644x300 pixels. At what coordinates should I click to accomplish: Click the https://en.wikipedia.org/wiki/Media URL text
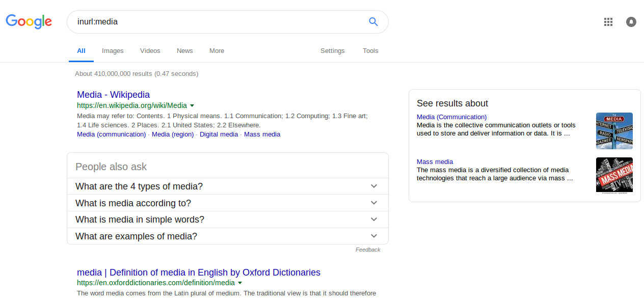(x=132, y=106)
